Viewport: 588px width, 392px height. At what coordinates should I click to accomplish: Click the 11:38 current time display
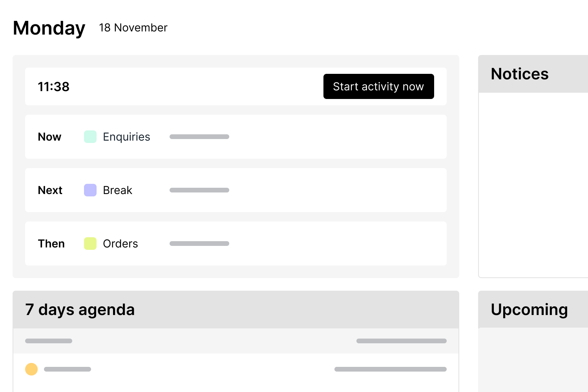tap(53, 86)
